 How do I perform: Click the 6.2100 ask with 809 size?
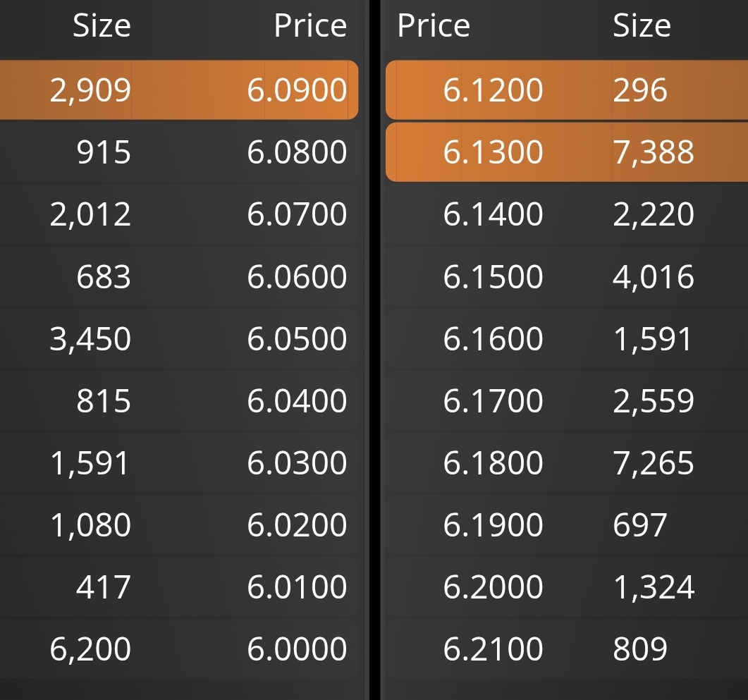click(567, 649)
